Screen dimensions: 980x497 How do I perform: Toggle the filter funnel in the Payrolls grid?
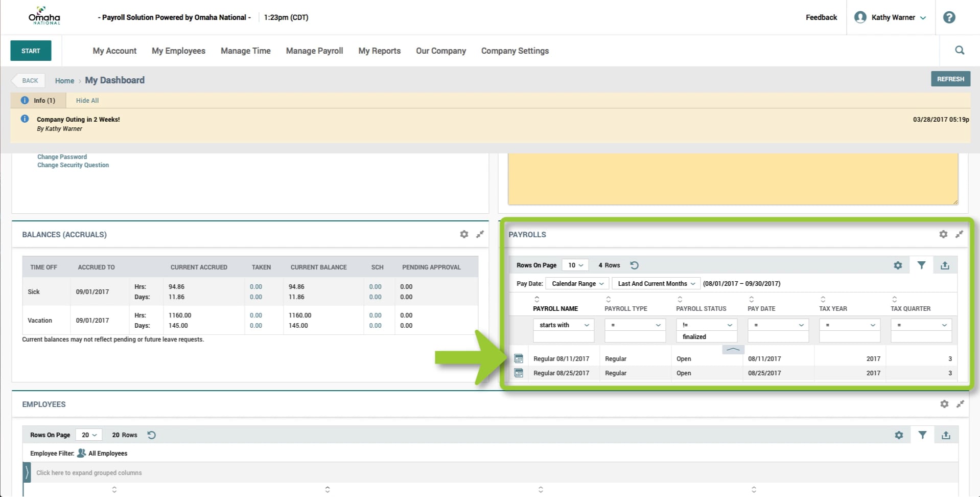click(x=921, y=265)
